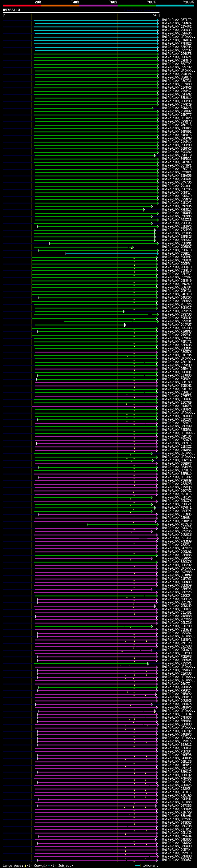Click the purple ~60% identity legend segment
Viewport: 197px width, 868px height.
[x=99, y=6]
